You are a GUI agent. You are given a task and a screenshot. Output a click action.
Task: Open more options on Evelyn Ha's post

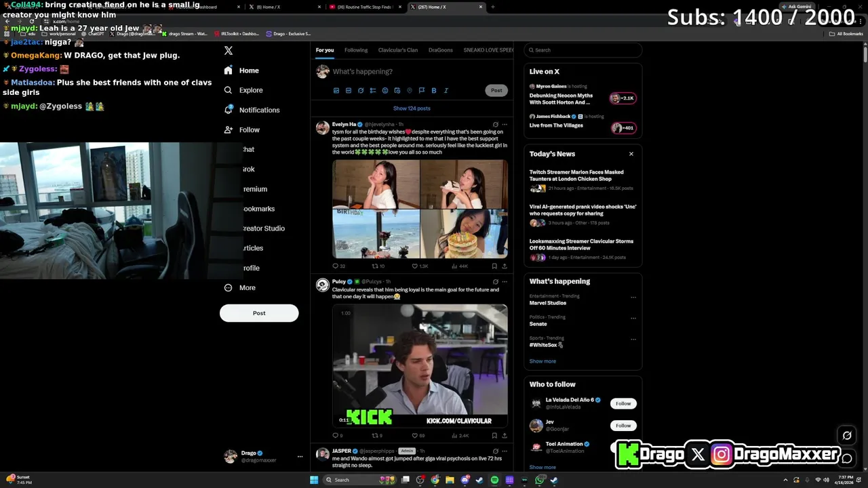(505, 125)
